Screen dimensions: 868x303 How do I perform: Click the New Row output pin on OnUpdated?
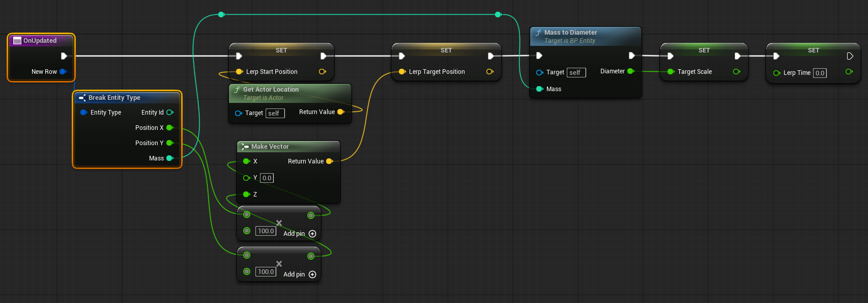[63, 72]
